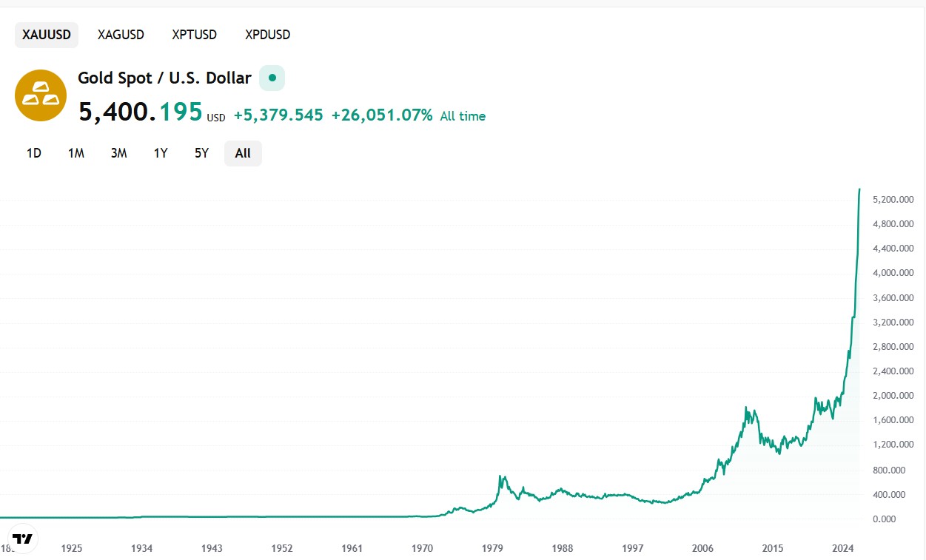Click the 1979 label on time axis
This screenshot has width=926, height=560.
point(492,548)
